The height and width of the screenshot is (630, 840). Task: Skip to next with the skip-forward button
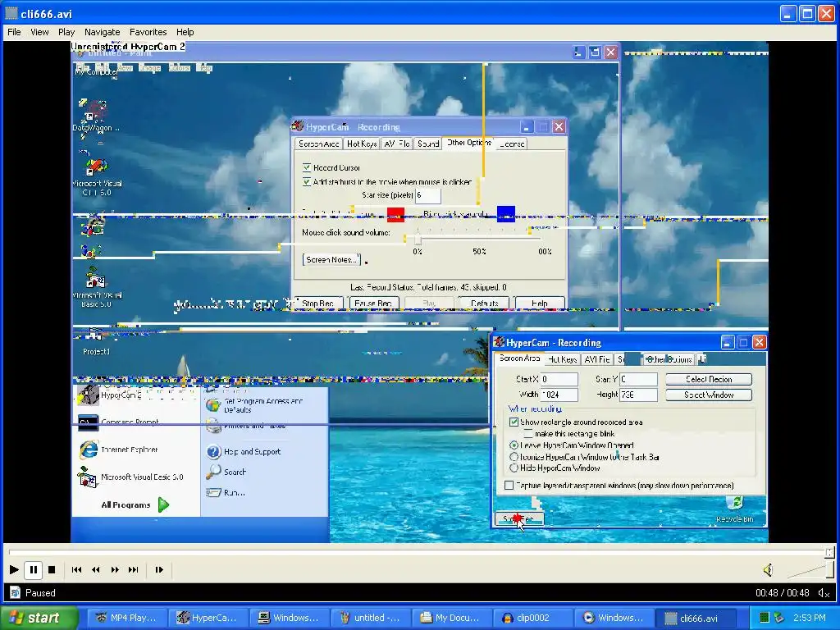click(134, 569)
